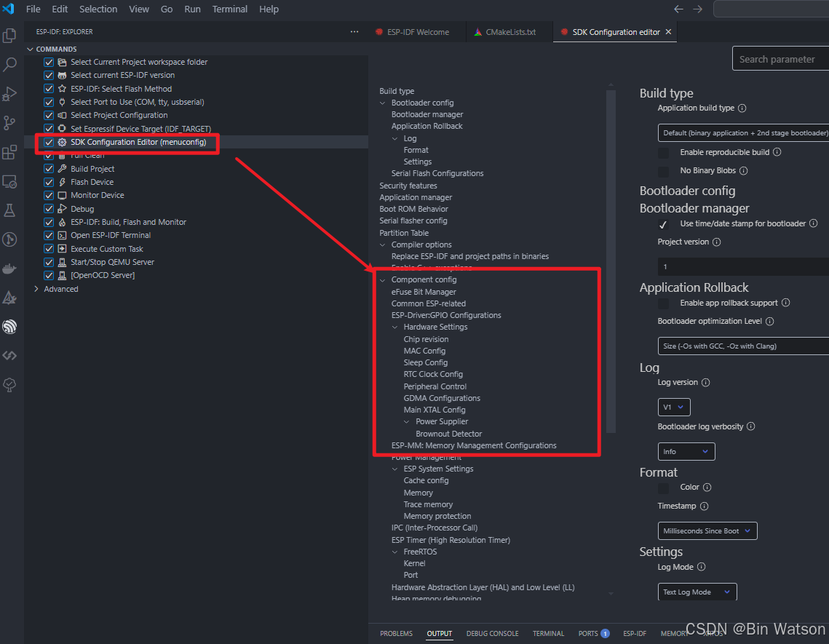Edit the Project version field
Image resolution: width=829 pixels, height=644 pixels.
pyautogui.click(x=743, y=266)
